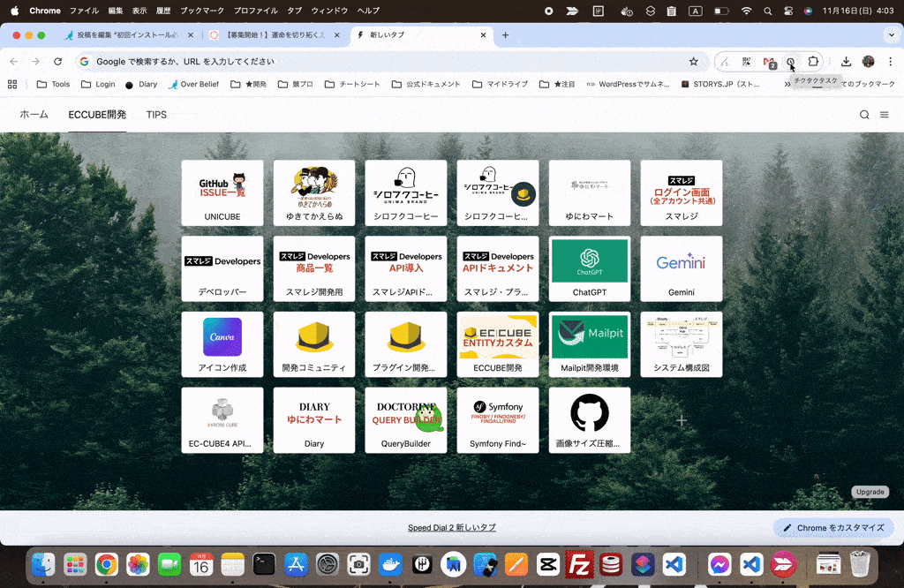Bookmark this page with star icon
Screen dimensions: 904x588
(x=693, y=62)
